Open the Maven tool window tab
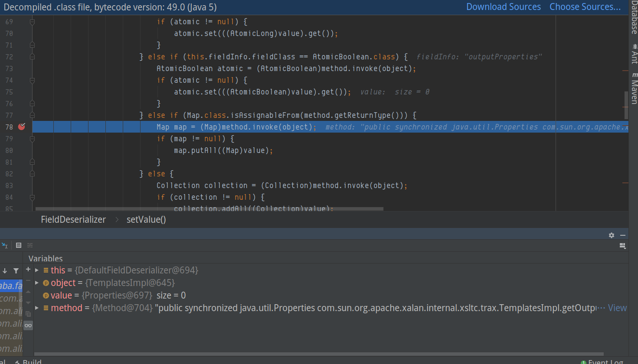 [634, 88]
